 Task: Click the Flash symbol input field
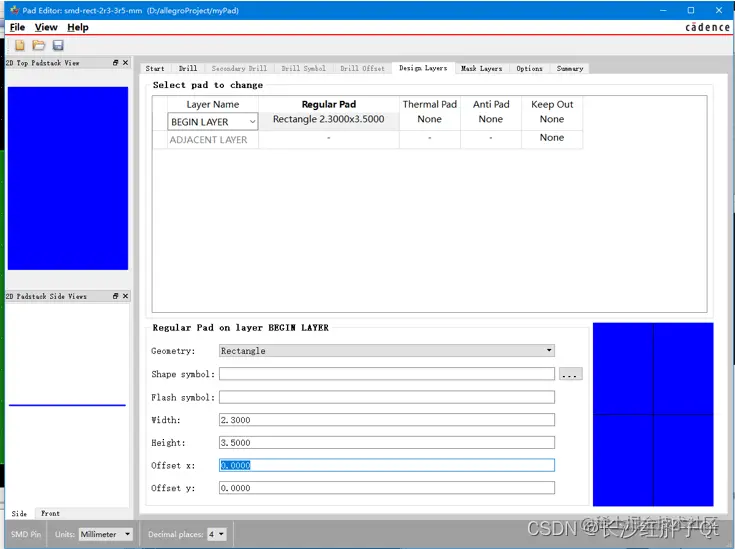[x=387, y=397]
